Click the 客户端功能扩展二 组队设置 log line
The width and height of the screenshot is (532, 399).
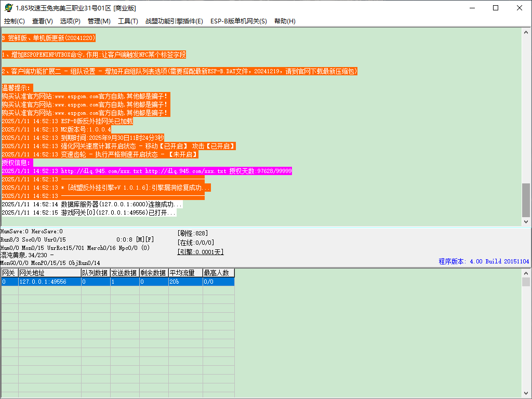(x=179, y=71)
